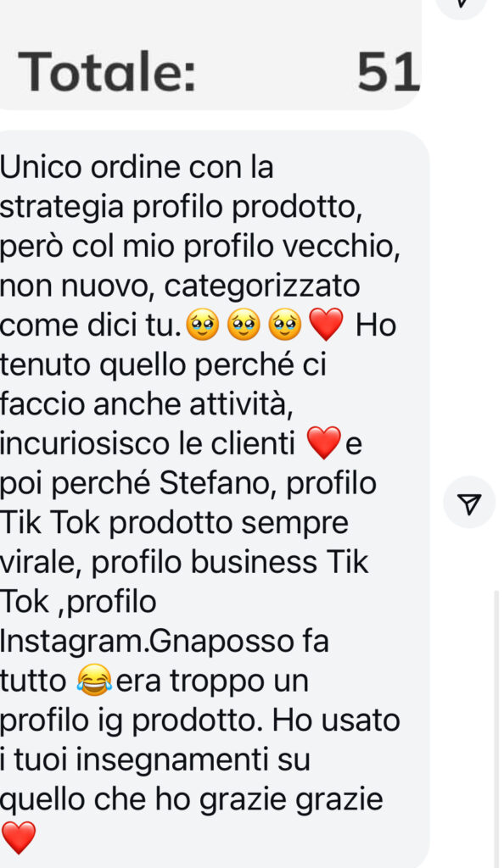Click the sentence 'Ho usato' in the bubble
Viewport: 504px width, 868px height.
click(336, 721)
